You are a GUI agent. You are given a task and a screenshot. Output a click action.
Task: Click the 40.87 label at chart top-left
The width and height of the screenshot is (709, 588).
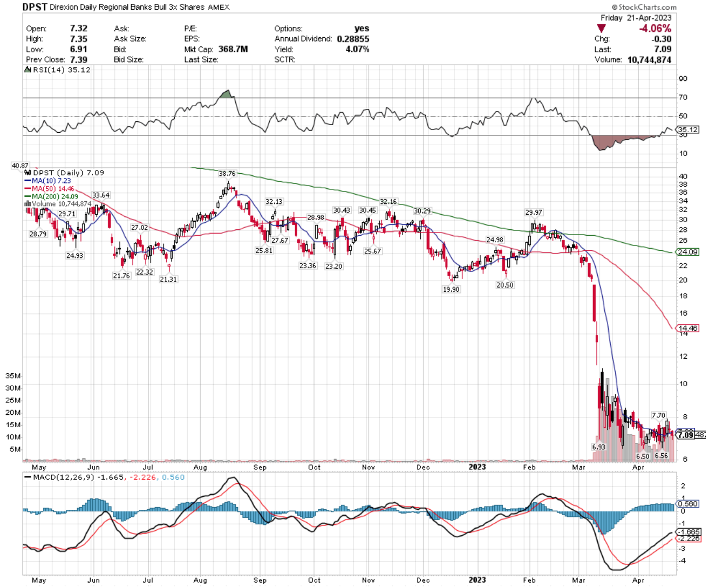tap(21, 166)
